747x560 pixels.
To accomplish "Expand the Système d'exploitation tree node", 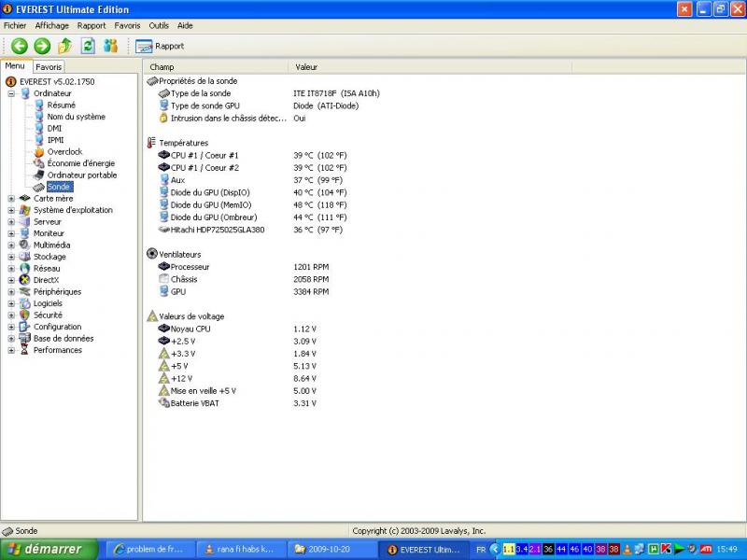I will point(11,210).
